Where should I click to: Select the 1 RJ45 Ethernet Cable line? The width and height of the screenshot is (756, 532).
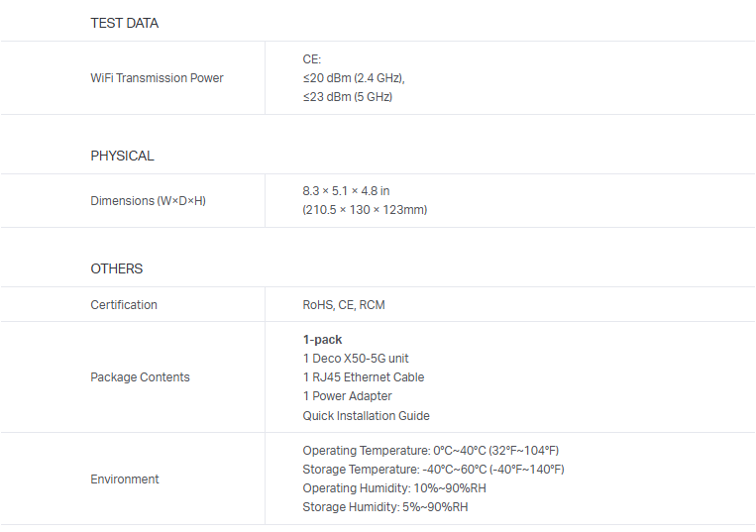364,377
